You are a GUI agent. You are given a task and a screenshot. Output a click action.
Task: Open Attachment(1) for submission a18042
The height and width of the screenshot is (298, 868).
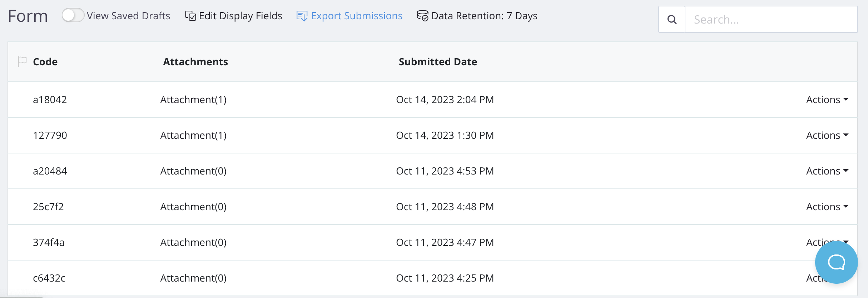click(193, 100)
